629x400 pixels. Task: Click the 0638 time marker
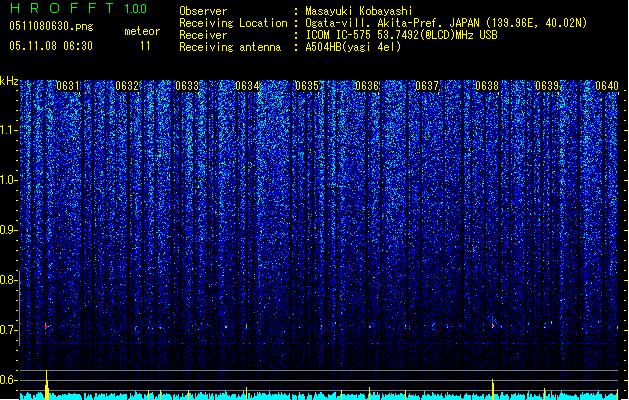pyautogui.click(x=487, y=86)
